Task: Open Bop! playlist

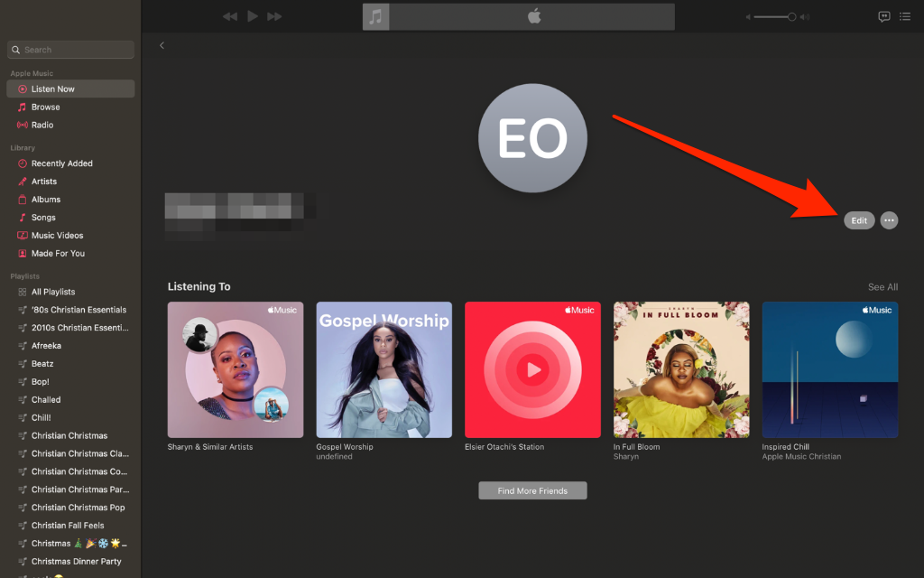Action: [70, 382]
